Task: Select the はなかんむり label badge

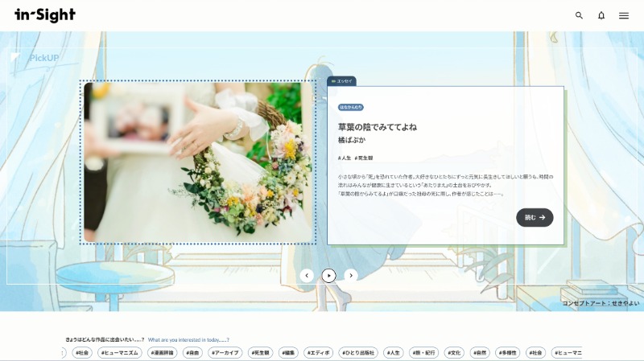Action: pyautogui.click(x=351, y=107)
